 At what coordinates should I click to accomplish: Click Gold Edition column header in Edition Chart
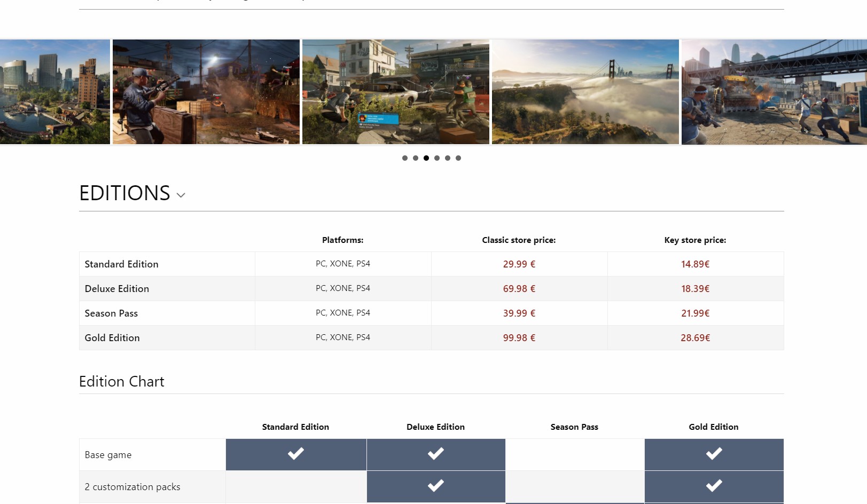click(x=714, y=427)
